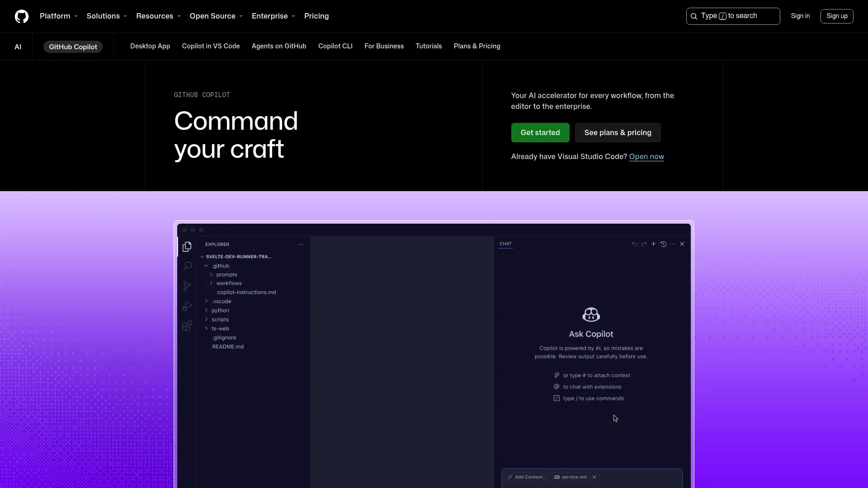Expand the Enterprise menu
The height and width of the screenshot is (488, 868).
274,16
